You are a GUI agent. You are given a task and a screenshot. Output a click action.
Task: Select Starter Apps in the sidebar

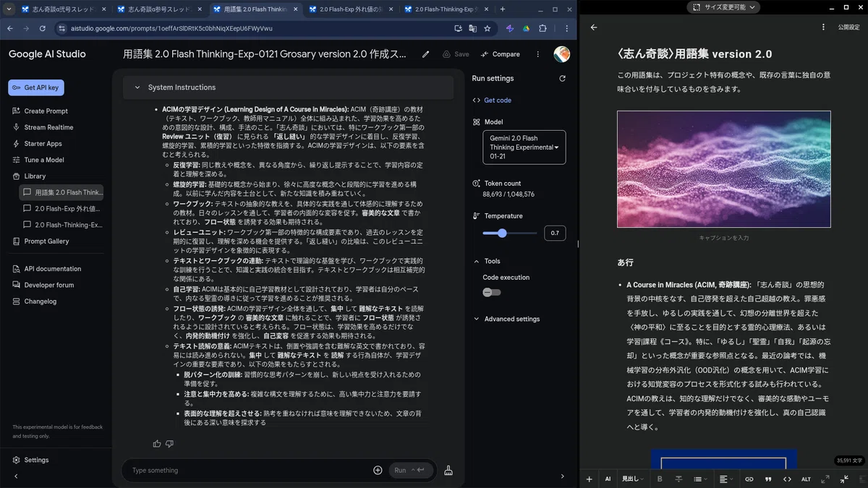point(43,144)
